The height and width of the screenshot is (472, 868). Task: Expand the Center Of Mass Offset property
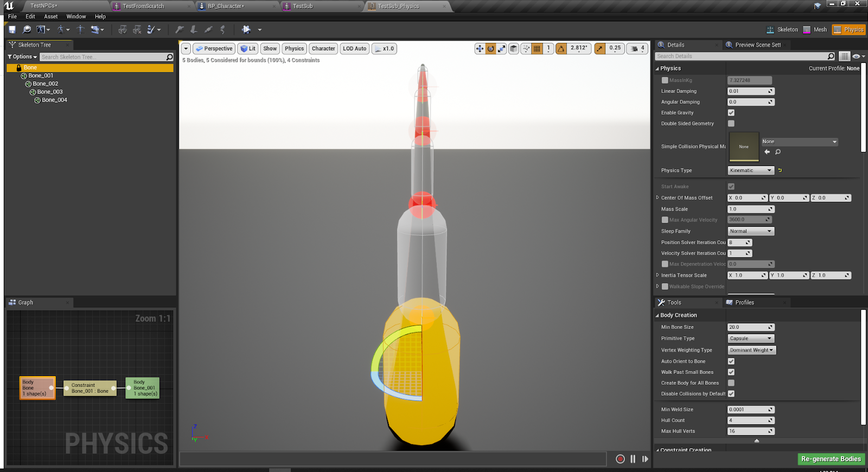tap(658, 198)
